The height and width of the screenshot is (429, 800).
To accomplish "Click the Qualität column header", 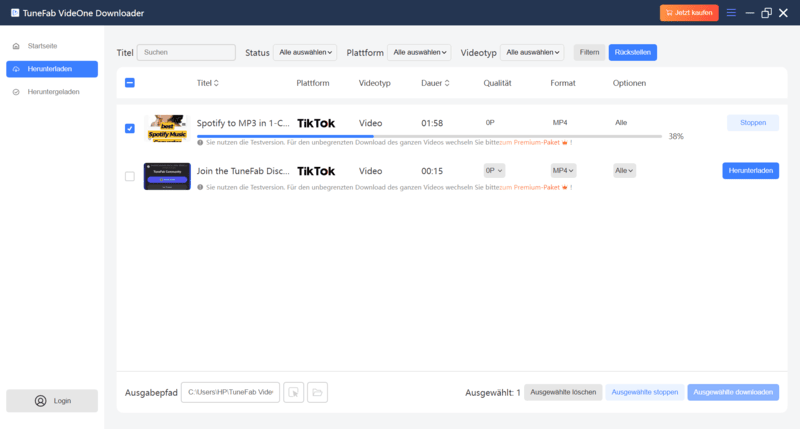I will click(x=497, y=83).
